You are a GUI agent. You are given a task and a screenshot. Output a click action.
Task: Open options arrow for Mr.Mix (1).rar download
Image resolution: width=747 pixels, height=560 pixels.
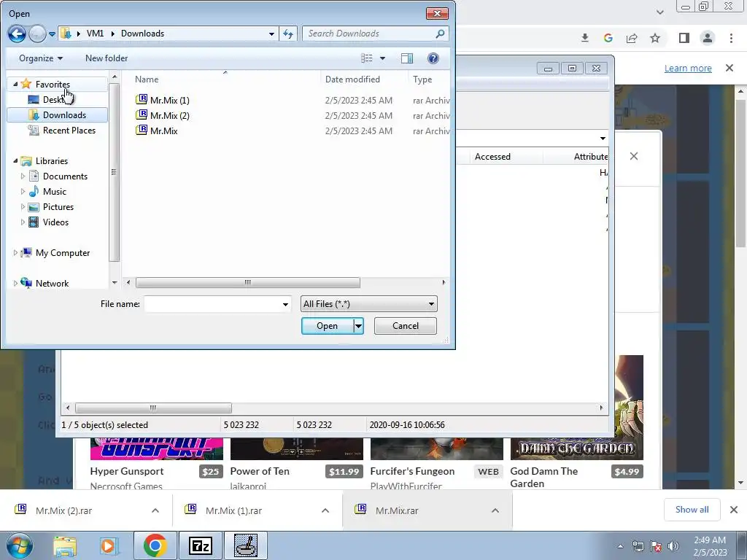[325, 510]
